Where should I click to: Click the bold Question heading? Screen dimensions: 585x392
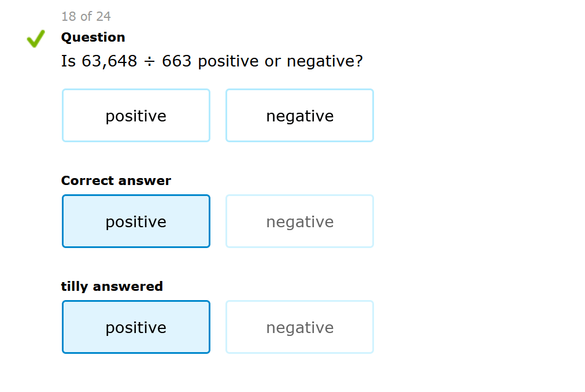click(x=93, y=38)
